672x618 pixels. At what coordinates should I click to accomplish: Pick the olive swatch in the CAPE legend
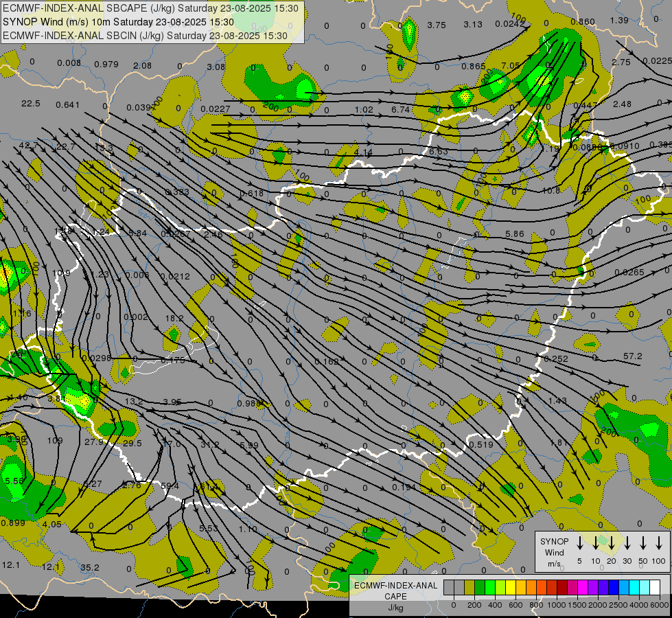click(x=470, y=588)
